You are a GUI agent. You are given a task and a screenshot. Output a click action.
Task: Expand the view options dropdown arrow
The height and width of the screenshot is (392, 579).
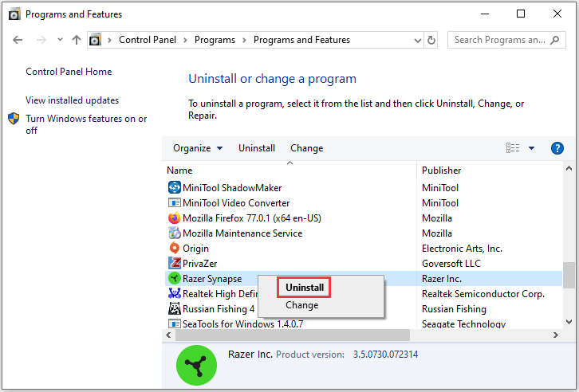click(531, 148)
